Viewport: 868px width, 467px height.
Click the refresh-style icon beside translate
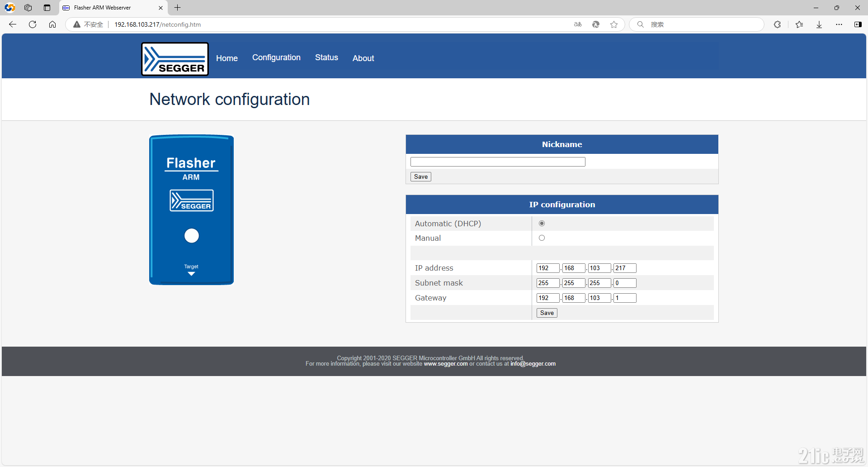coord(596,24)
